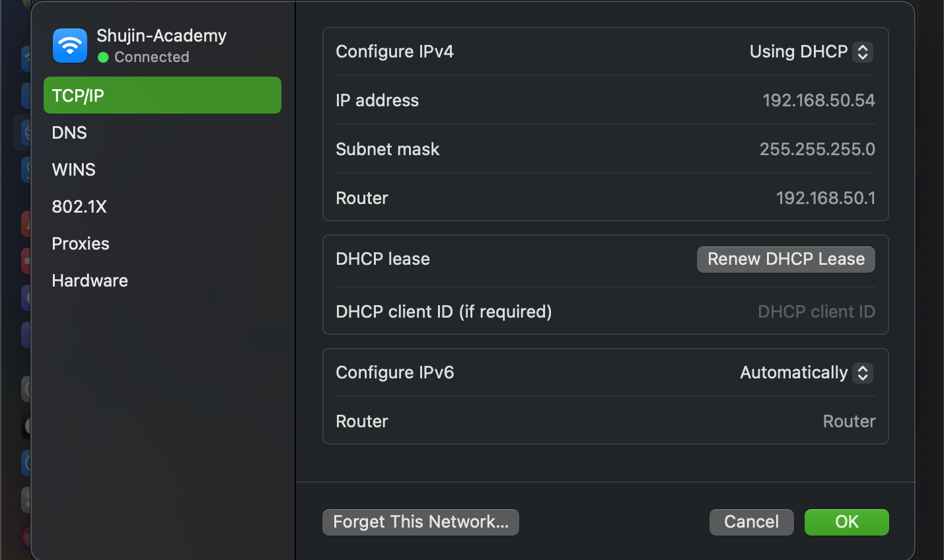Click Forget This Network
Screen dimensions: 944x560
420,522
